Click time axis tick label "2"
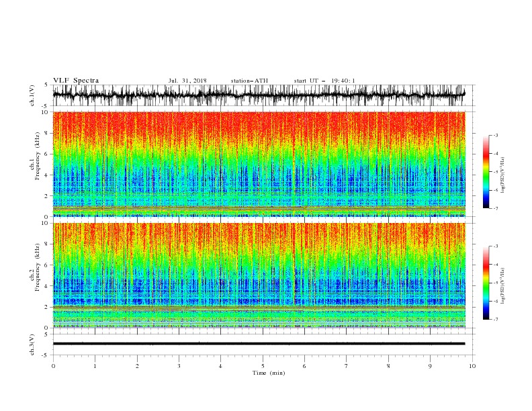Viewport: 532px width, 411px height. (x=137, y=366)
